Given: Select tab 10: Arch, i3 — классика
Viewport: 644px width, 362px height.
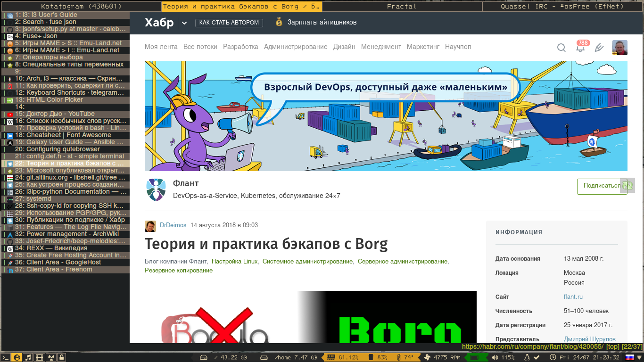Looking at the screenshot, I should pyautogui.click(x=66, y=79).
